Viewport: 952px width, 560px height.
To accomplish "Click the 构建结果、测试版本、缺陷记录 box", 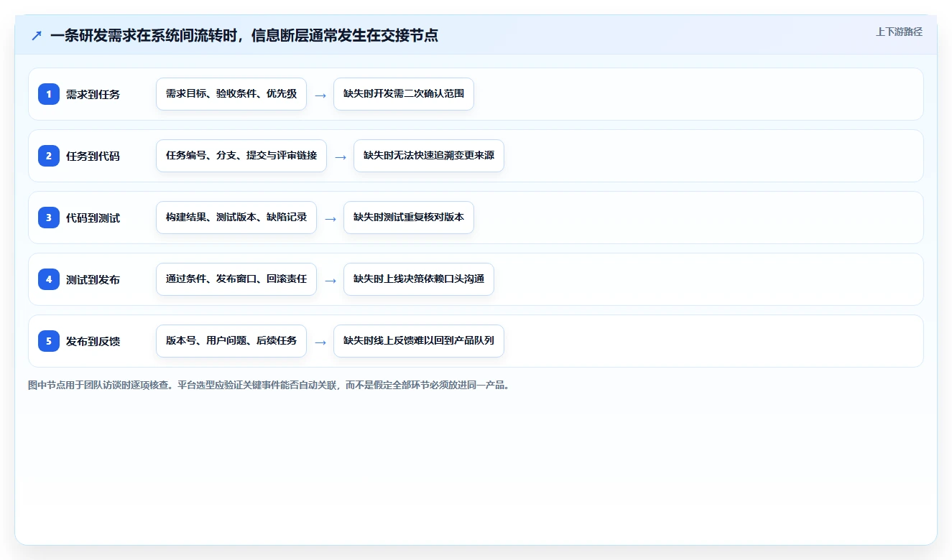I will tap(236, 218).
